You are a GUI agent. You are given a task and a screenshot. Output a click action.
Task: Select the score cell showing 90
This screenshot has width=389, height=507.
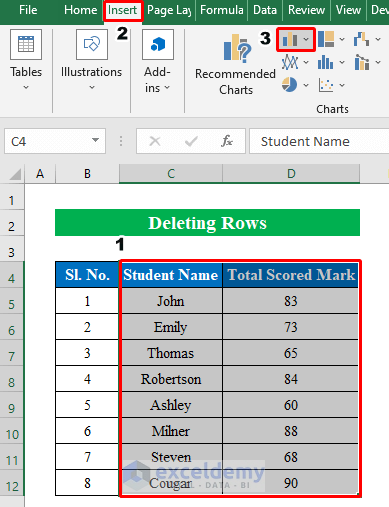click(291, 483)
